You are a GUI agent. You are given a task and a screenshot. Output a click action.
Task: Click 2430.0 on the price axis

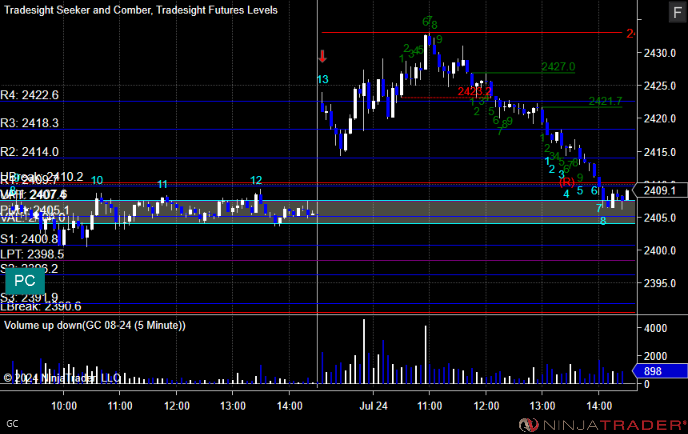(x=659, y=53)
